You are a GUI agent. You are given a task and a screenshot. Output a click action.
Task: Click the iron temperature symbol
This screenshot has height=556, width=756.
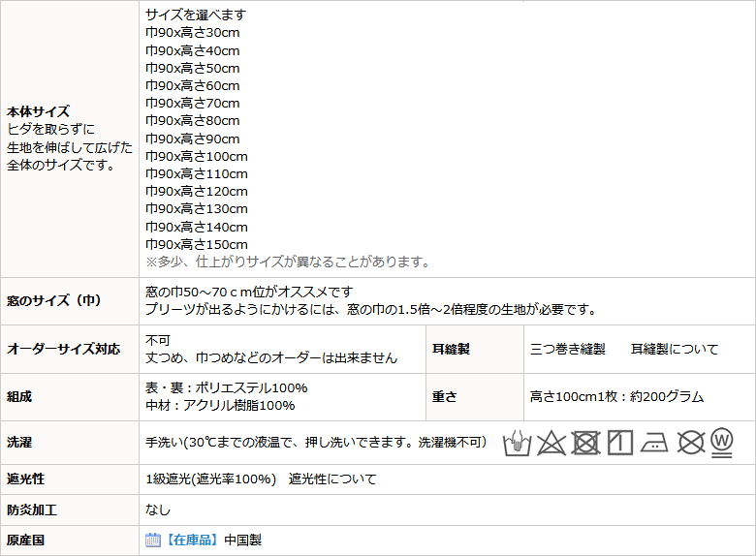[x=655, y=443]
